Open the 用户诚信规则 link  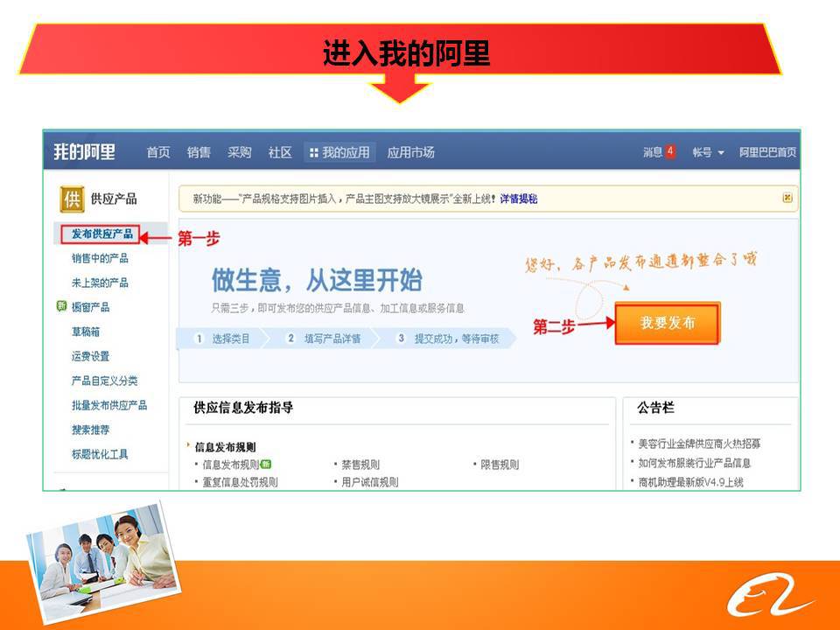(x=369, y=481)
